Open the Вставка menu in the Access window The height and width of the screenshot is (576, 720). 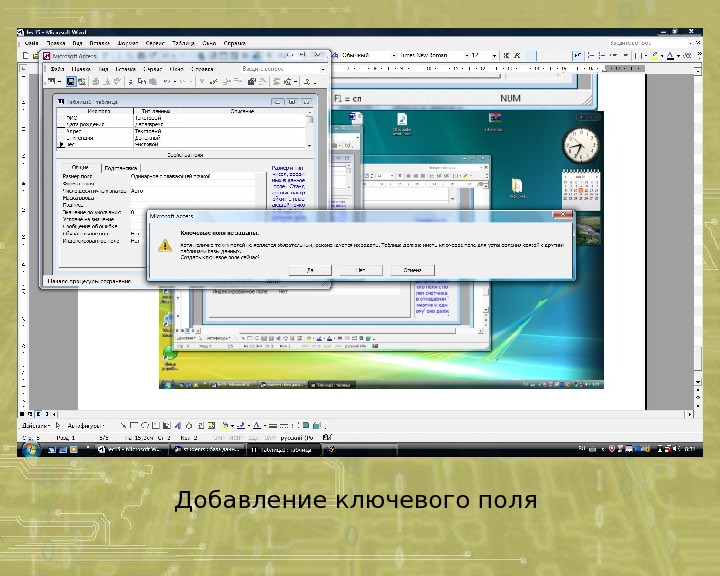(x=125, y=69)
